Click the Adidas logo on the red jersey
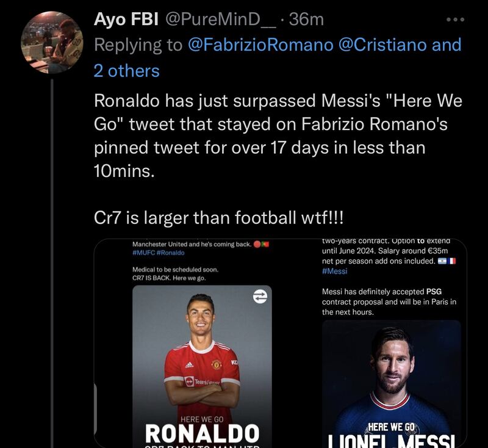This screenshot has height=448, width=488. coord(190,364)
